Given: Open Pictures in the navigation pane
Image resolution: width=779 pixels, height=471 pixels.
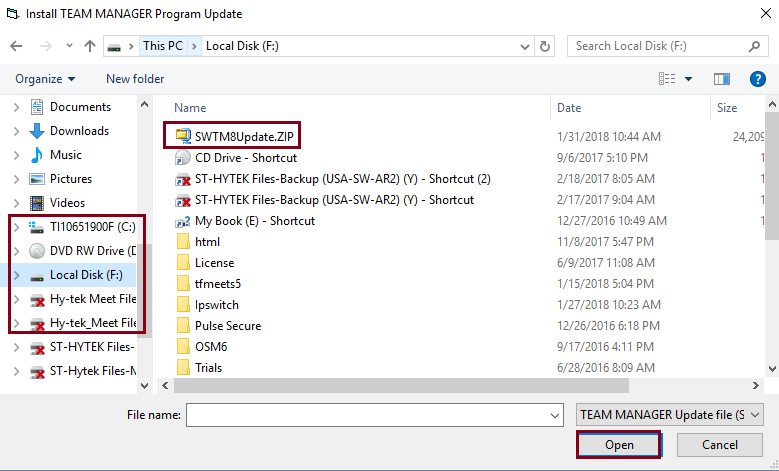Looking at the screenshot, I should click(x=71, y=179).
